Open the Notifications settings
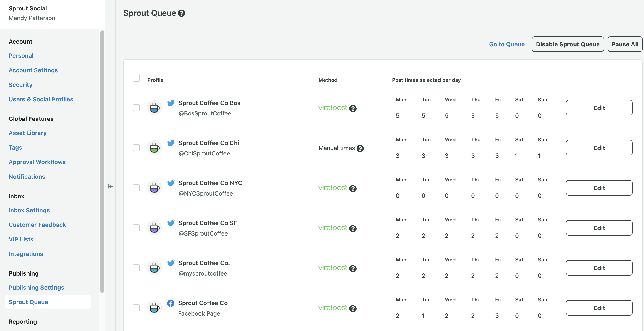The width and height of the screenshot is (644, 331). [27, 176]
